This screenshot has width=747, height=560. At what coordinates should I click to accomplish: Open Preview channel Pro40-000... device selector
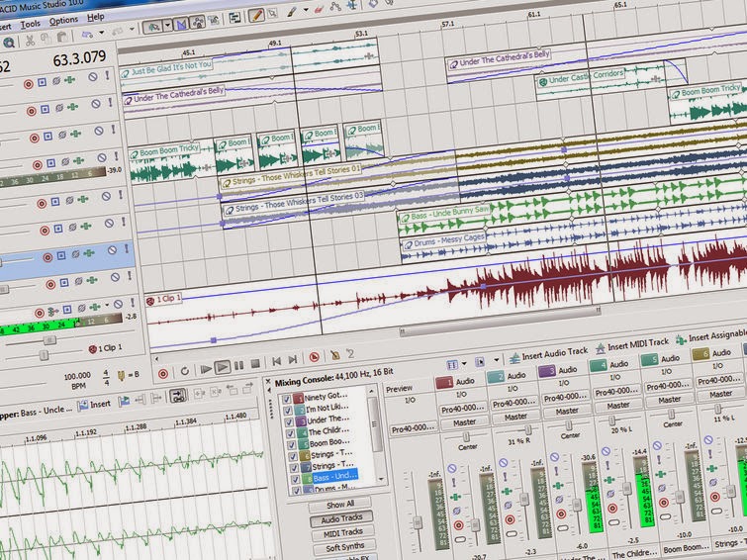click(414, 428)
